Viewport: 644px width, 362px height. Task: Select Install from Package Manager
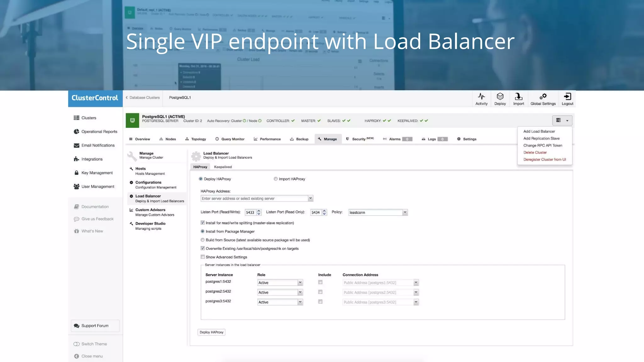click(x=203, y=231)
